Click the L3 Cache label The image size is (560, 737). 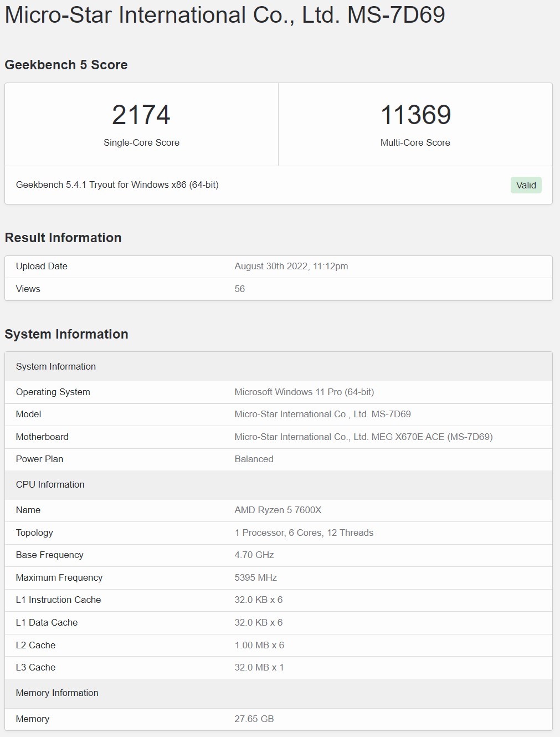click(x=35, y=667)
